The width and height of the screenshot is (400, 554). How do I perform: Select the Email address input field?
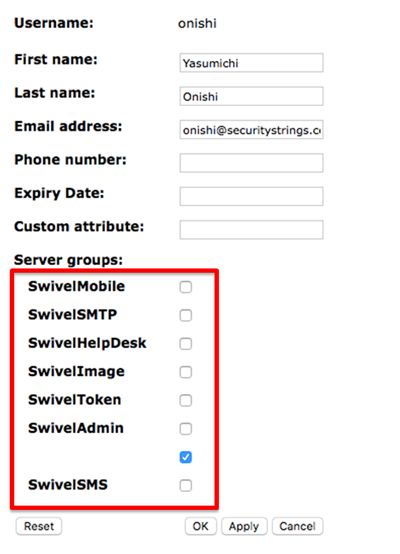(251, 130)
